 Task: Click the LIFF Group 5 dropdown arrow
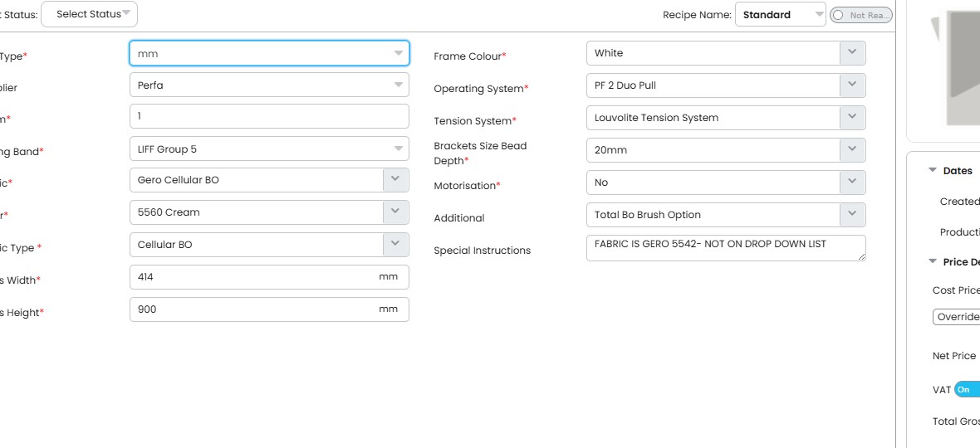[x=398, y=149]
